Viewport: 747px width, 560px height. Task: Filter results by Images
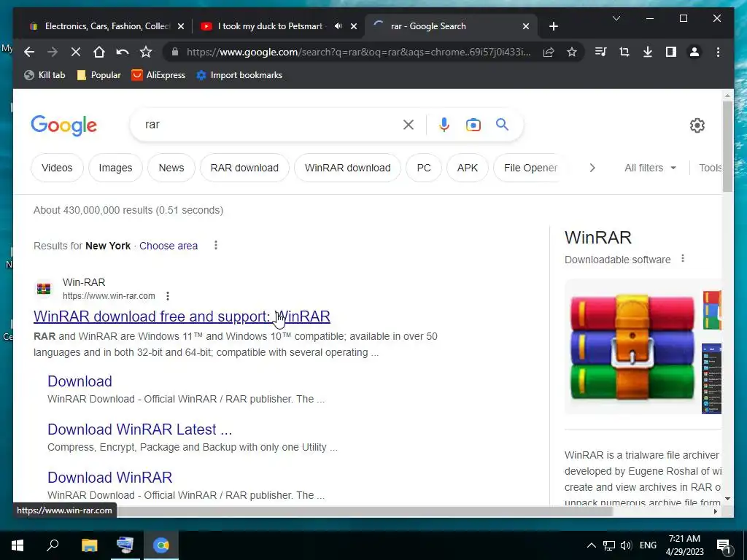[x=115, y=168]
